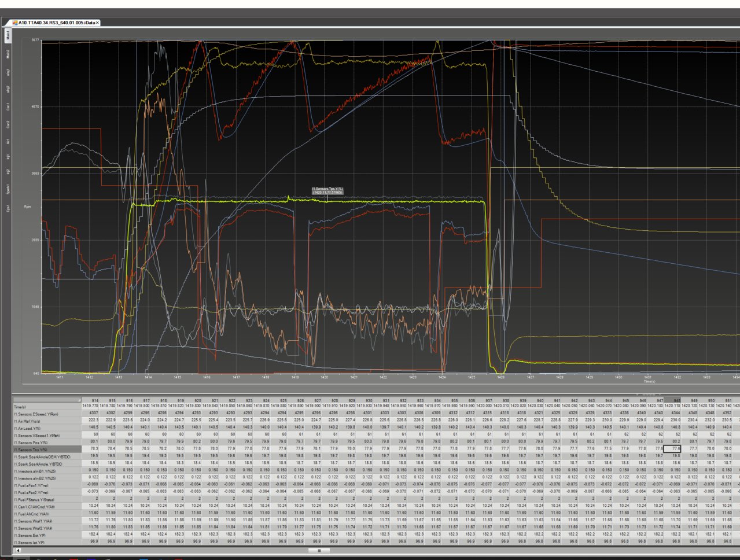
Task: Open the Inj1 side tab
Action: point(8,157)
